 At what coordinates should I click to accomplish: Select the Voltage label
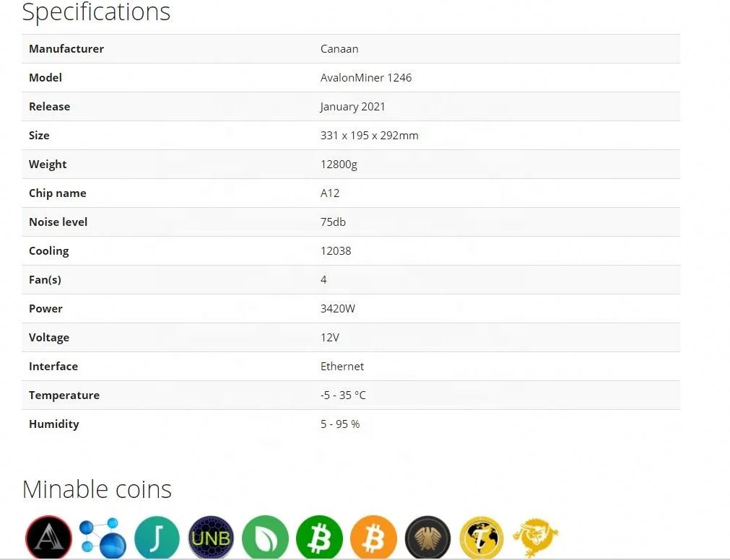point(49,338)
